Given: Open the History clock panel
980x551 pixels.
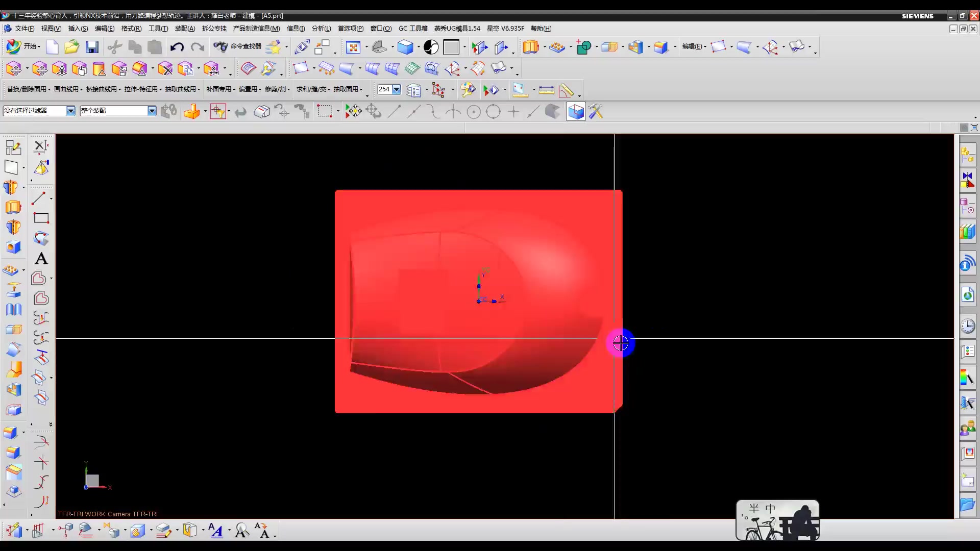Looking at the screenshot, I should coord(967,326).
